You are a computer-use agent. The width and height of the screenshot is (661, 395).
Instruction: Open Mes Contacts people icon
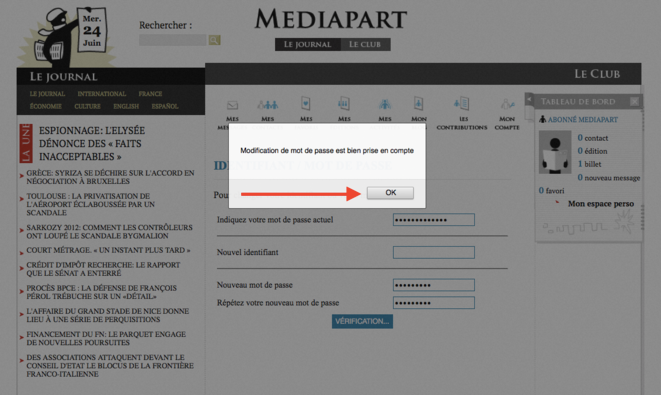[x=268, y=105]
